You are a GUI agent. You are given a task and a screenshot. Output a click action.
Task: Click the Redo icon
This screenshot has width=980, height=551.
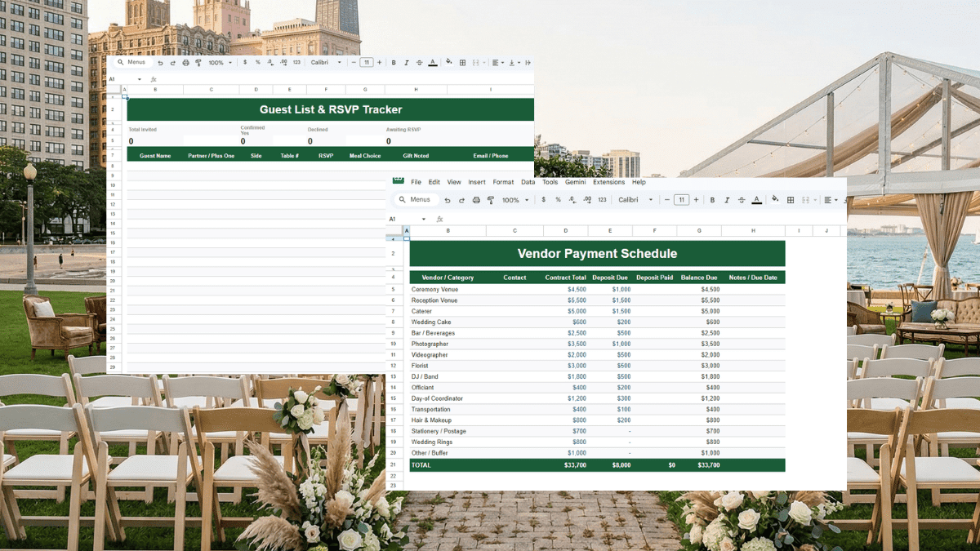coord(461,199)
